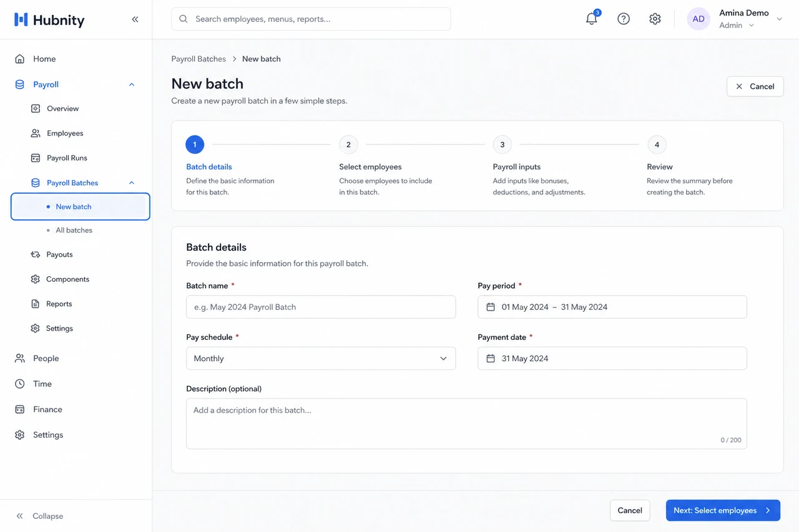
Task: Click into the Description text area
Action: [x=466, y=423]
